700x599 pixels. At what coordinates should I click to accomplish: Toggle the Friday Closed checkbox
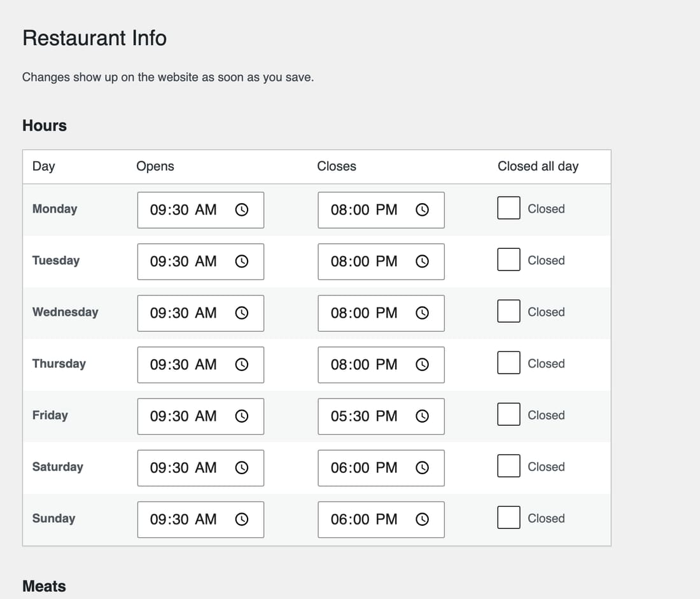point(508,414)
